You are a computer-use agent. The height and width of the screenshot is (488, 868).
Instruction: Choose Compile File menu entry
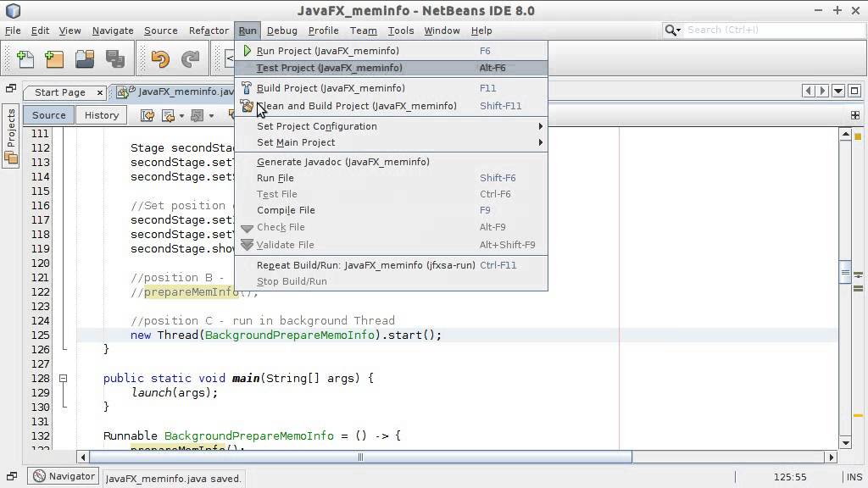tap(392, 210)
